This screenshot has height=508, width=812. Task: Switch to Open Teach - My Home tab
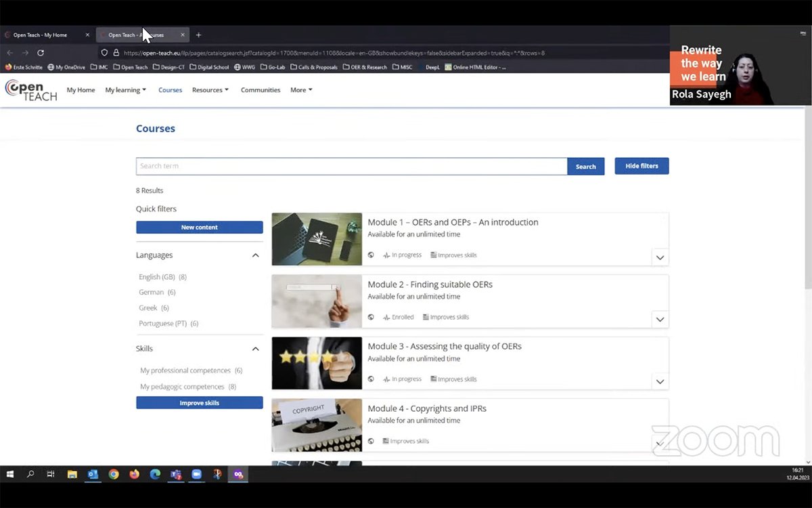tap(47, 35)
